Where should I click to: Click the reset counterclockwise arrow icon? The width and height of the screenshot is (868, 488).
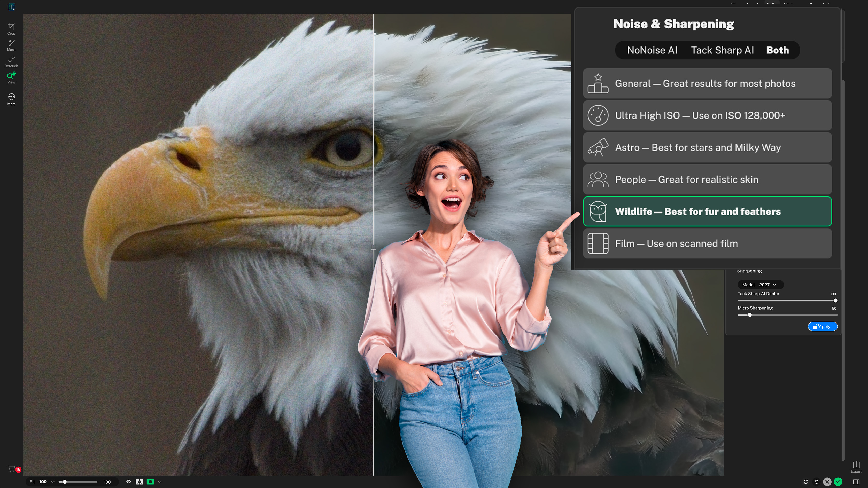816,482
